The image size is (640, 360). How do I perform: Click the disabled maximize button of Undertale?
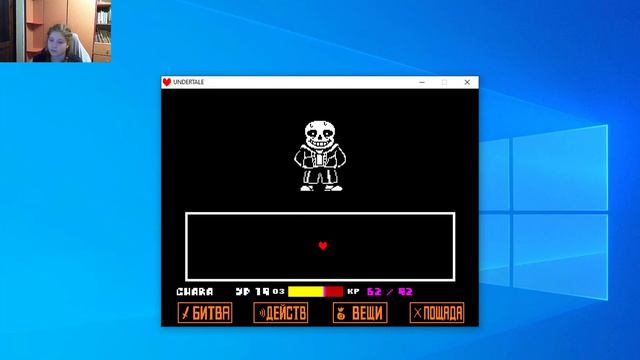pyautogui.click(x=444, y=82)
